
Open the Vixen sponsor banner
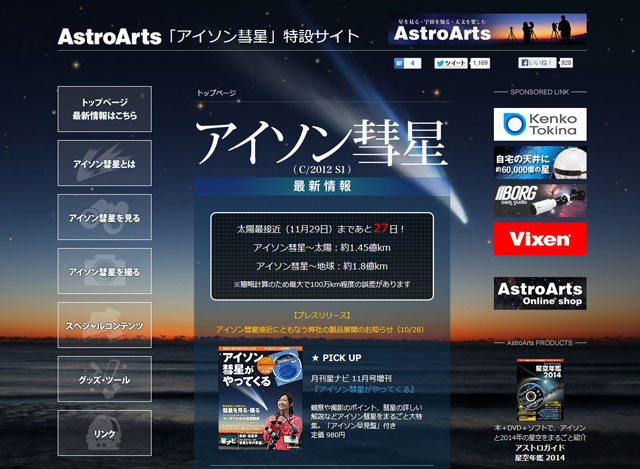540,239
